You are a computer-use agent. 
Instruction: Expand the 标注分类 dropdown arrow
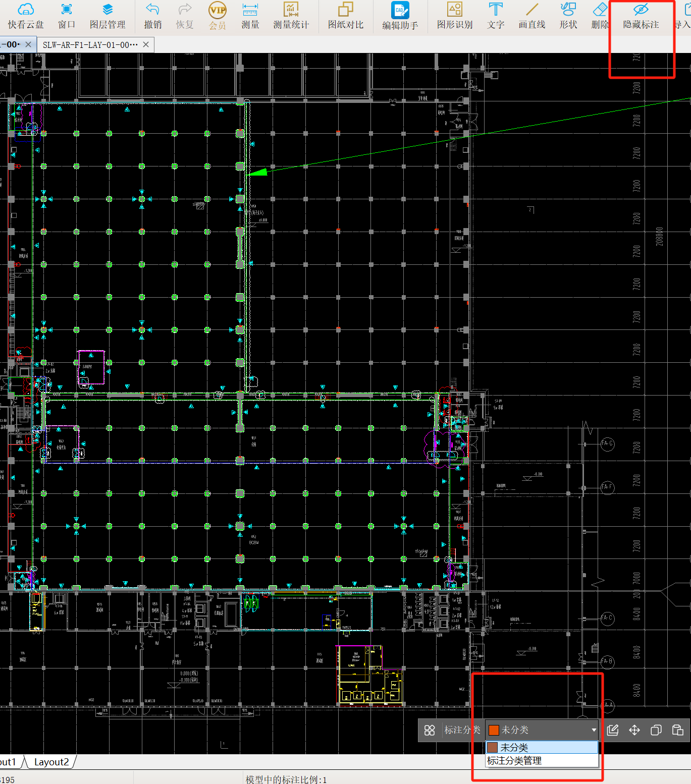coord(594,730)
